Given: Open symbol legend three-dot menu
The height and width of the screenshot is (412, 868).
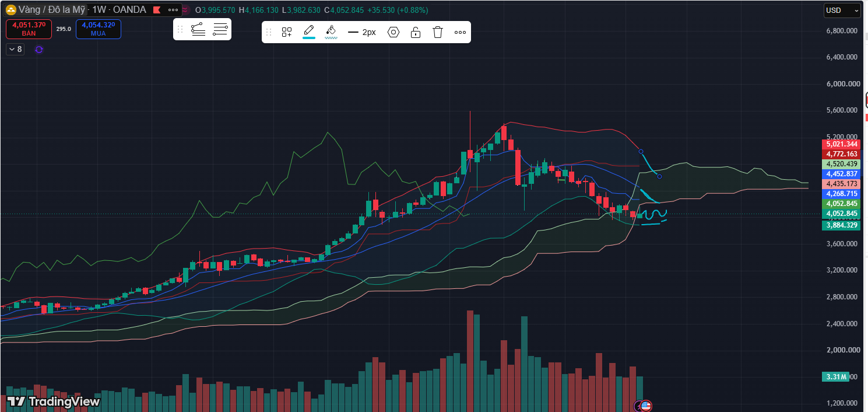Looking at the screenshot, I should click(173, 10).
